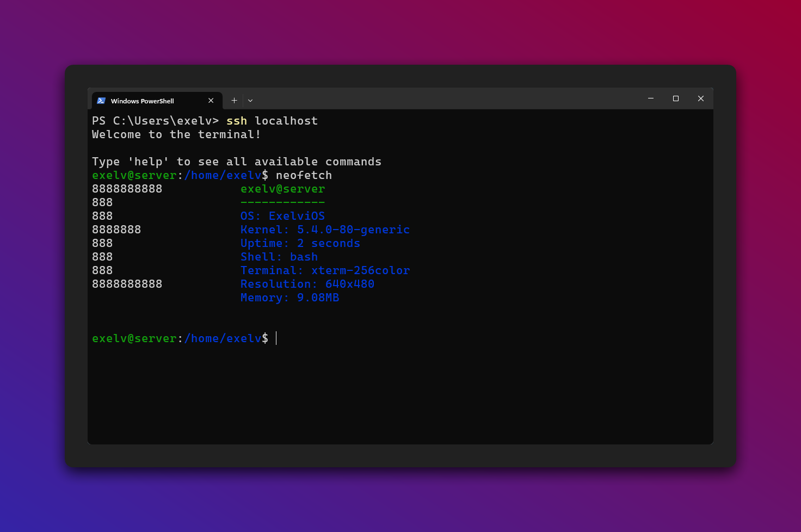The width and height of the screenshot is (801, 532).
Task: Click the 'Memory: 9.08MB' line
Action: (290, 298)
